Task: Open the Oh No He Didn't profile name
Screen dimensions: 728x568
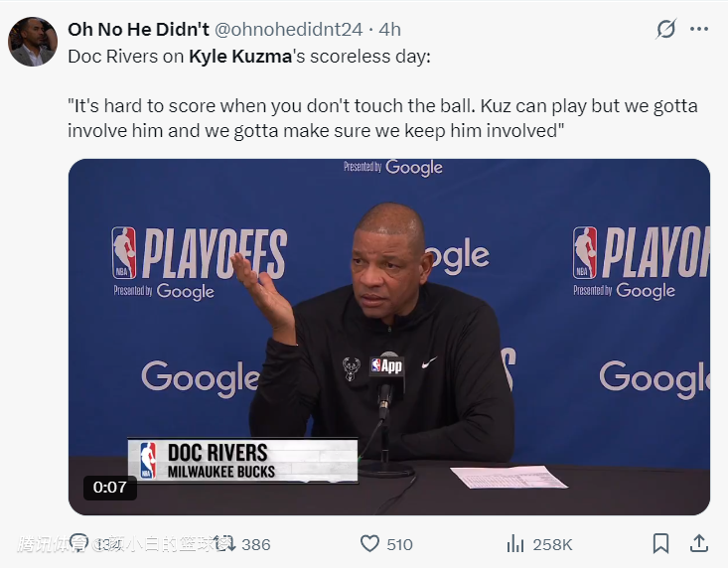Action: (138, 30)
